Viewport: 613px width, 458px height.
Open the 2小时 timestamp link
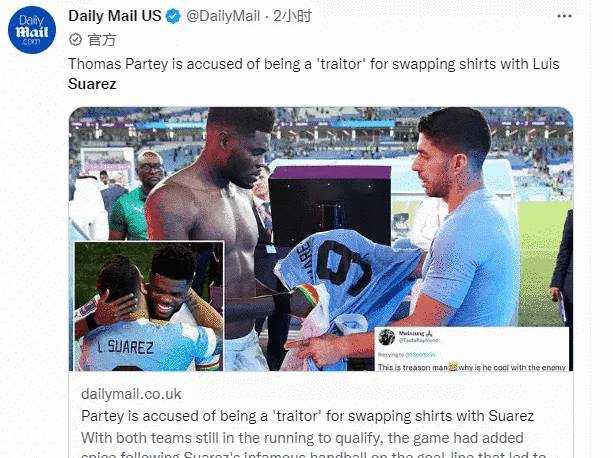pyautogui.click(x=292, y=16)
